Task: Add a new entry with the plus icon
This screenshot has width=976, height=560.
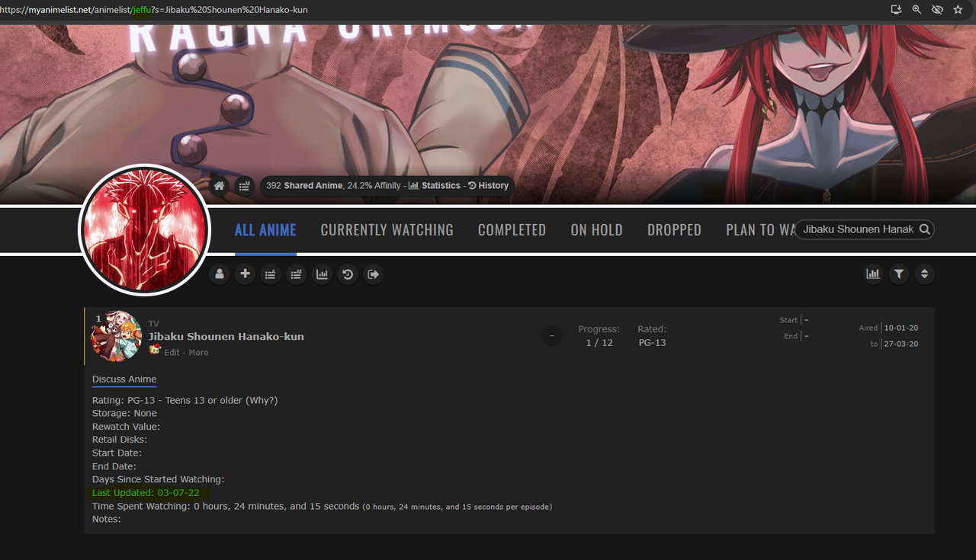Action: point(245,274)
